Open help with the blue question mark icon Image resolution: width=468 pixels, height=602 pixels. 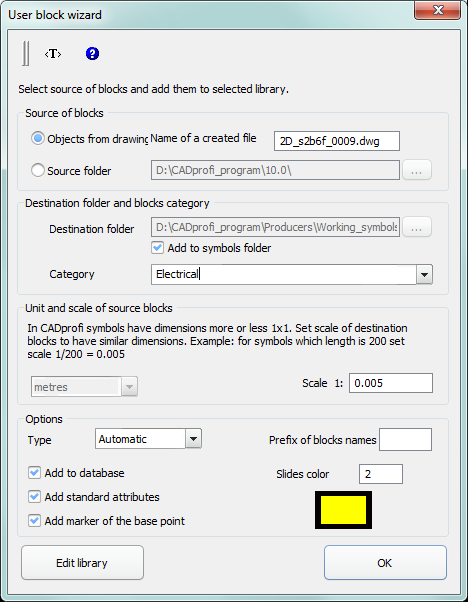(x=92, y=54)
